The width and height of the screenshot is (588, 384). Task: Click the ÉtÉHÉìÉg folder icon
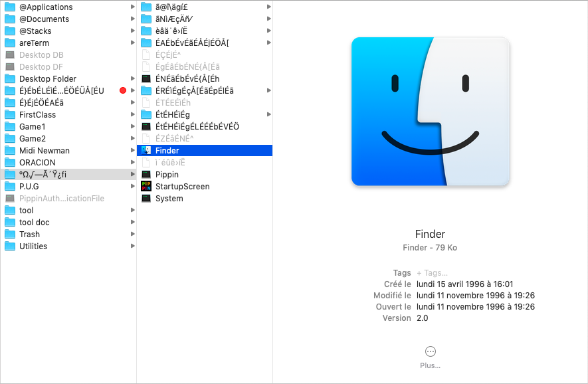tap(146, 114)
